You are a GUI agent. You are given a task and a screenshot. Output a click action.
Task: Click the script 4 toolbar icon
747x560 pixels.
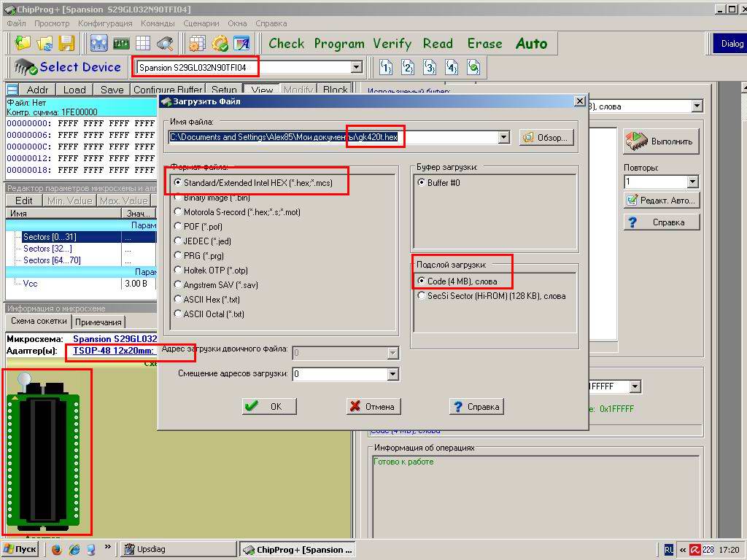452,67
